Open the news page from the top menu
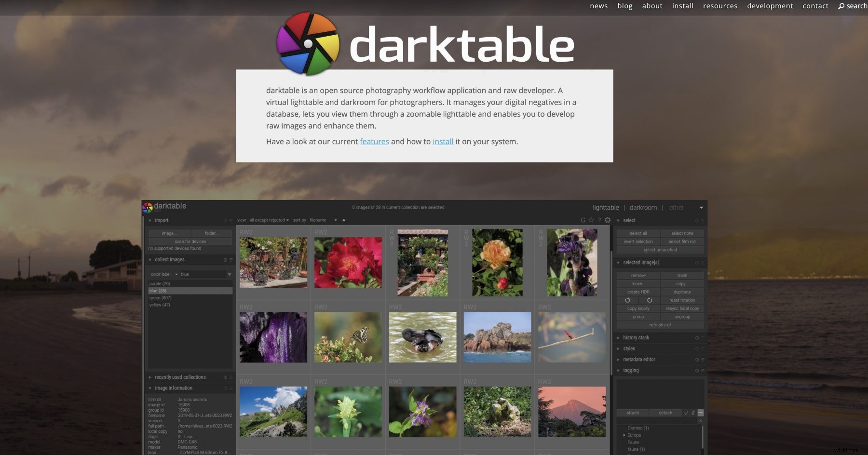868x455 pixels. (x=598, y=6)
